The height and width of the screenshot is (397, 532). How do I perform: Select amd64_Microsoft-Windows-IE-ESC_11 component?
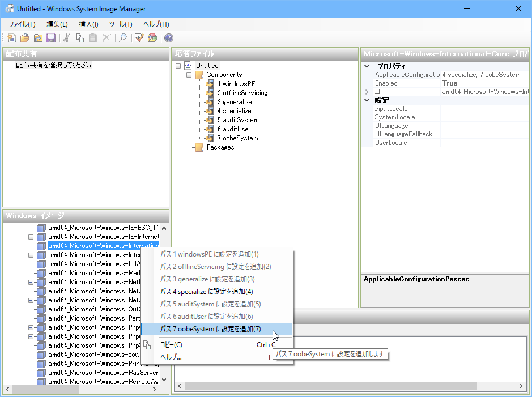[x=104, y=228]
